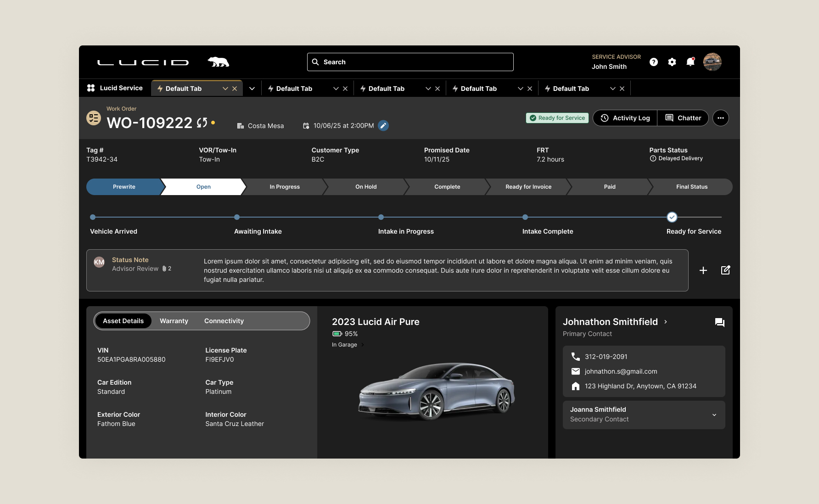Expand the first Default Tab dropdown
The image size is (819, 504).
point(225,88)
